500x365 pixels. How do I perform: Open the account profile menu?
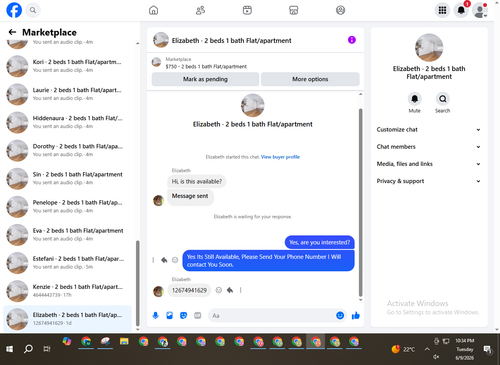pos(480,10)
